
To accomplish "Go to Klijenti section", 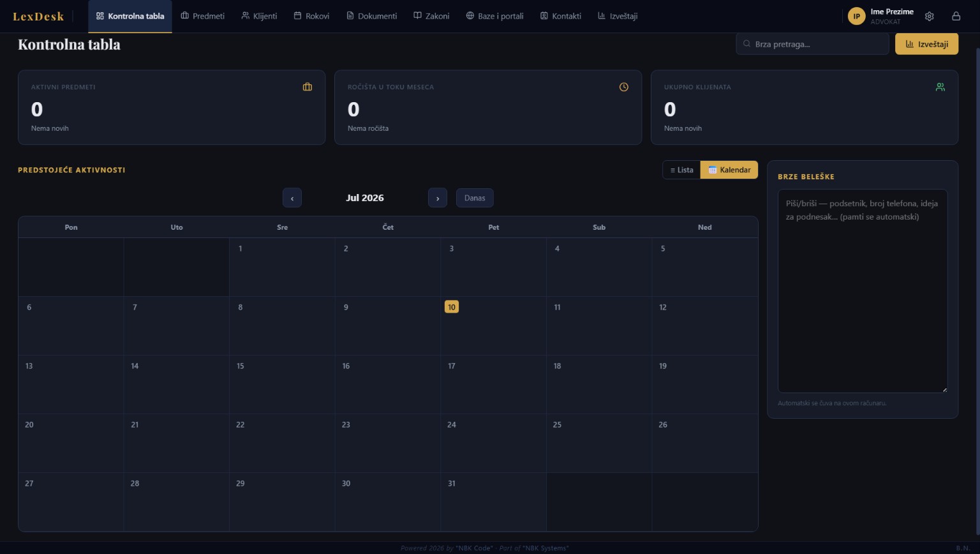I will 259,16.
